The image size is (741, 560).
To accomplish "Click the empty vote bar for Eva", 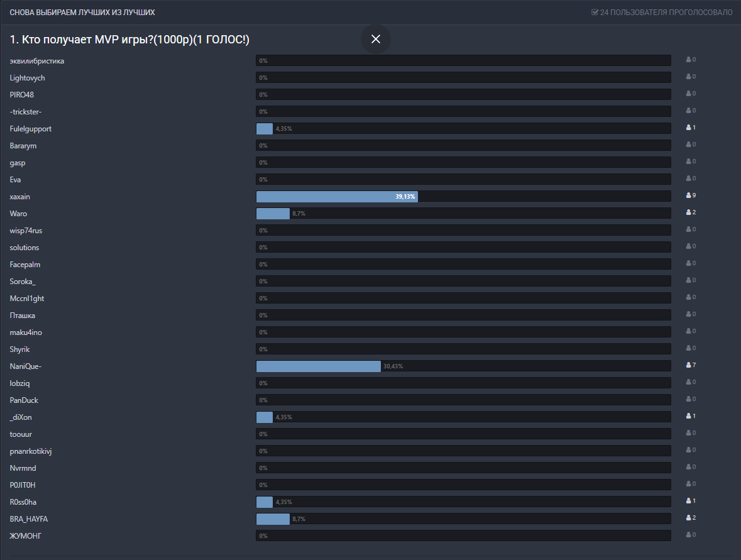I will pos(463,180).
